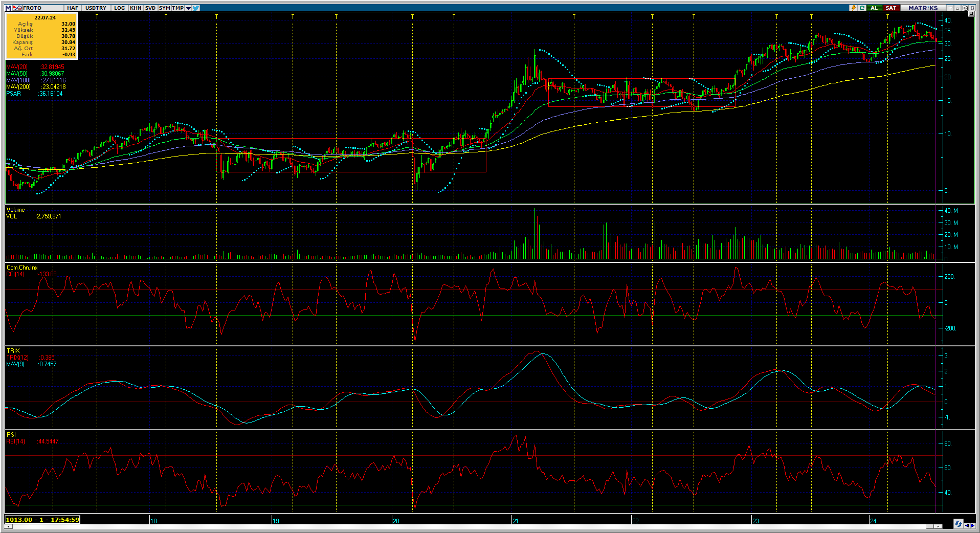Click the green C icon

coord(862,8)
